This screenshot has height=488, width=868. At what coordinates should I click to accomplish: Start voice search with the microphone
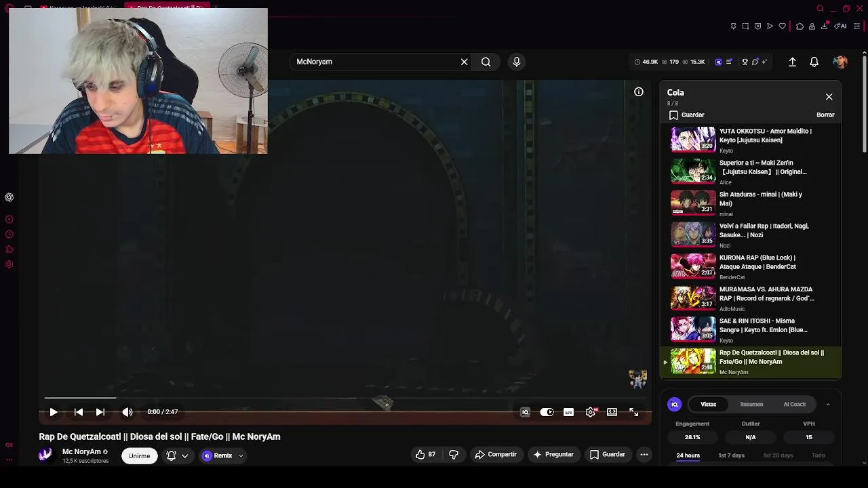tap(517, 62)
